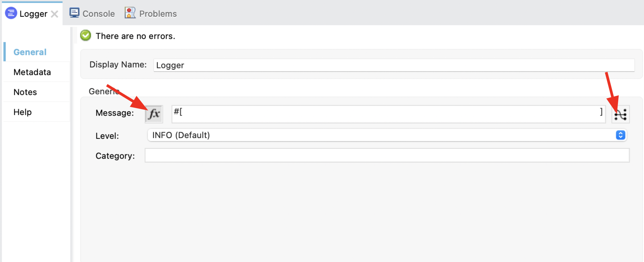
Task: Click the green no-errors checkmark icon
Action: coord(86,36)
